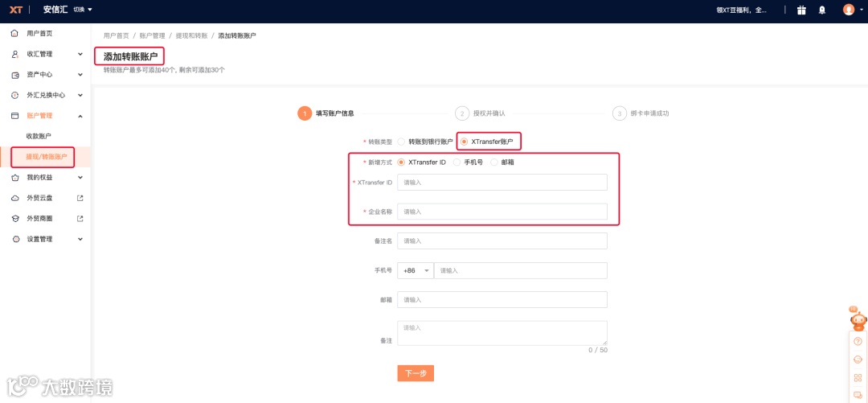Click the 我的权益 benefits icon
The image size is (868, 403).
point(15,178)
